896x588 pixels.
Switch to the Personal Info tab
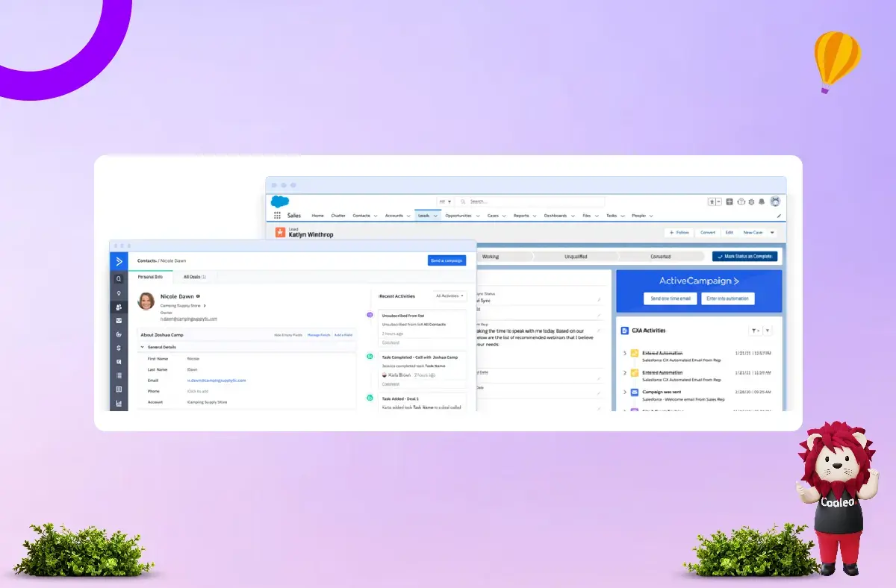(152, 277)
